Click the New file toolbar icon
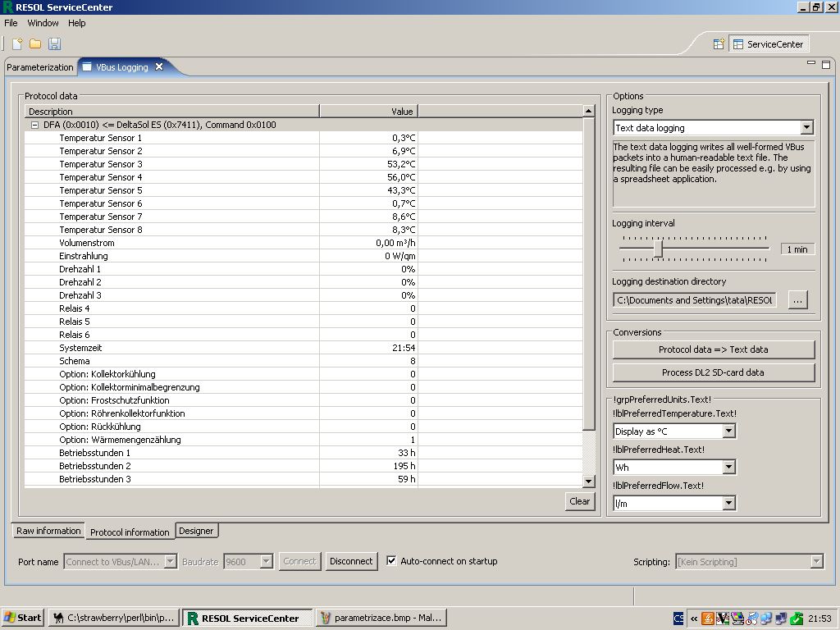 (17, 43)
